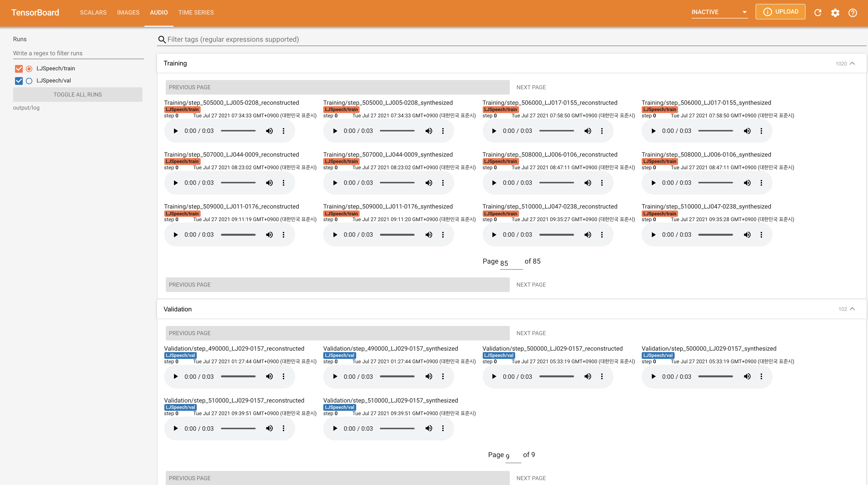Click the UPLOAD button

[x=780, y=12]
